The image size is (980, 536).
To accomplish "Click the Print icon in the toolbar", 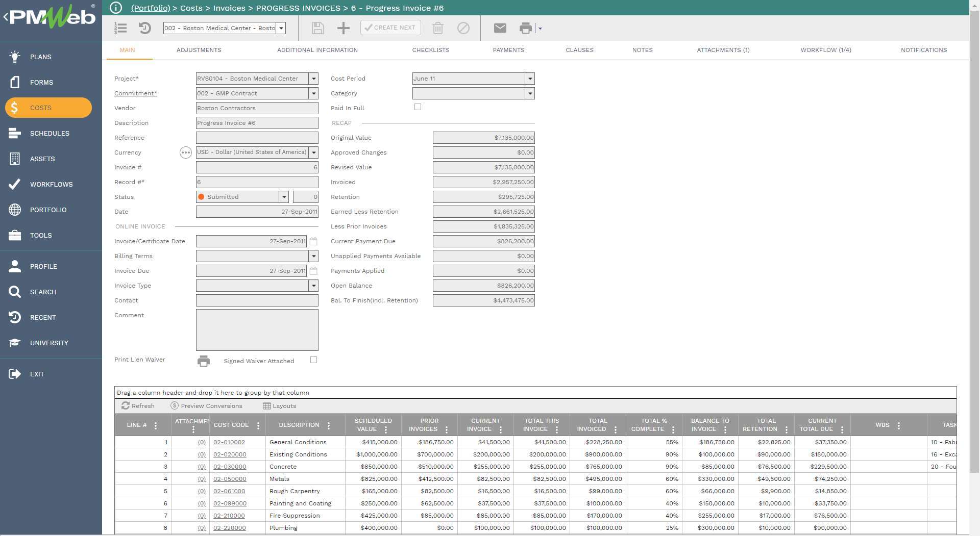I will click(525, 28).
